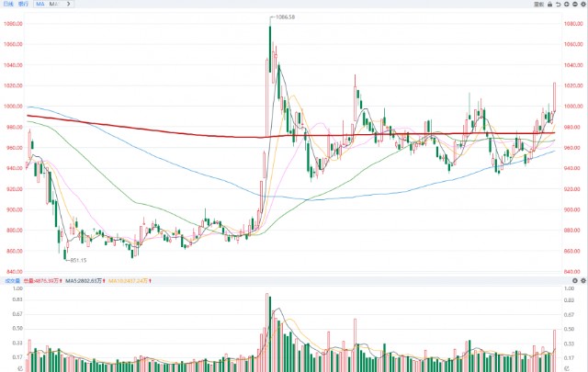Select the first MA indicator tab
This screenshot has height=372, width=588.
tap(40, 5)
